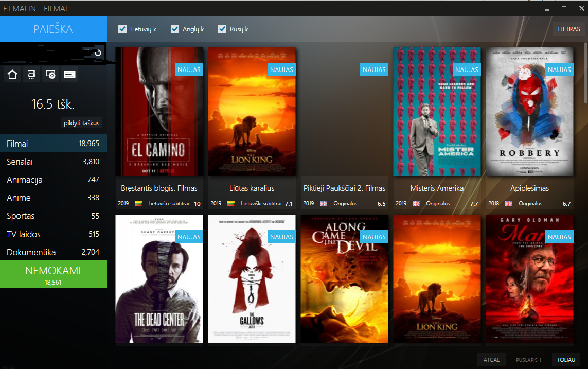Click Lithuanian flag under Liūtas karalius
Image resolution: width=588 pixels, height=369 pixels.
pos(231,204)
